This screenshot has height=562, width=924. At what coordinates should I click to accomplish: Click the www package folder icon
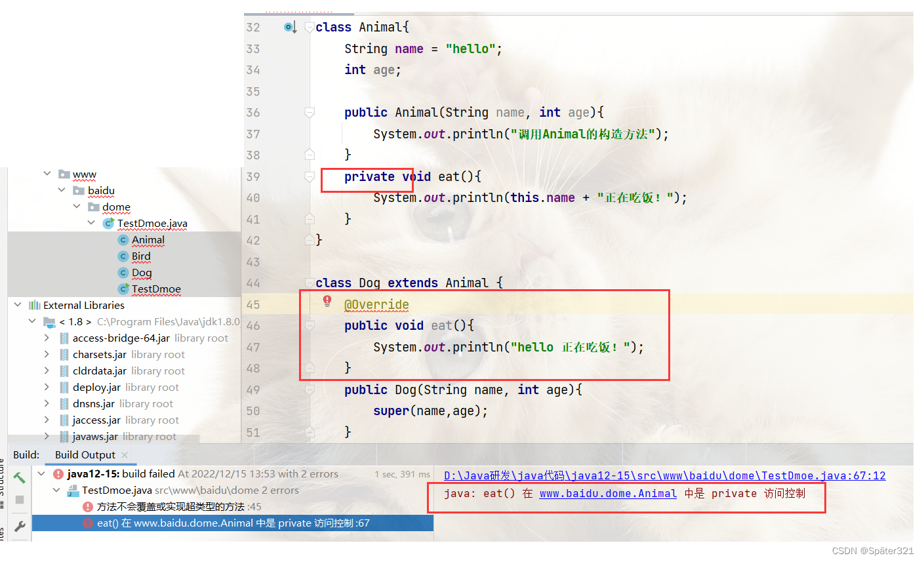point(64,174)
